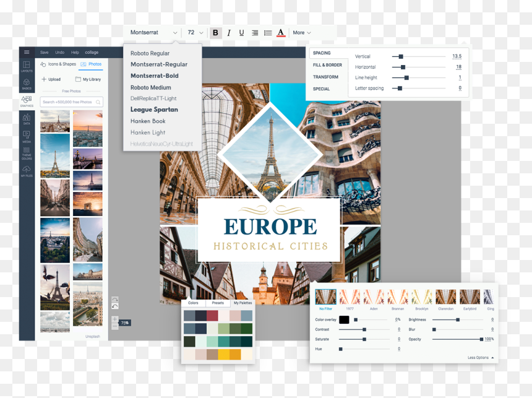Open the Theme Colors sidebar panel
Viewport: 532px width, 398px height.
click(x=27, y=154)
